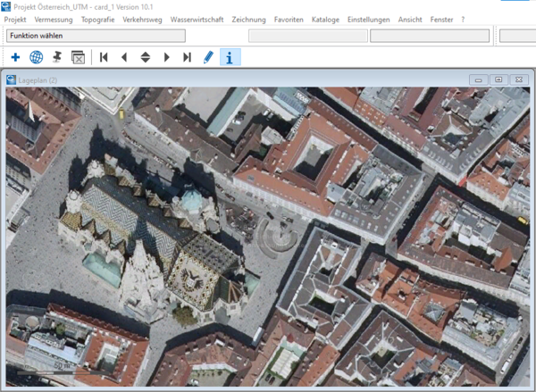This screenshot has height=392, width=536.
Task: Open the Einstellungen menu
Action: (368, 20)
